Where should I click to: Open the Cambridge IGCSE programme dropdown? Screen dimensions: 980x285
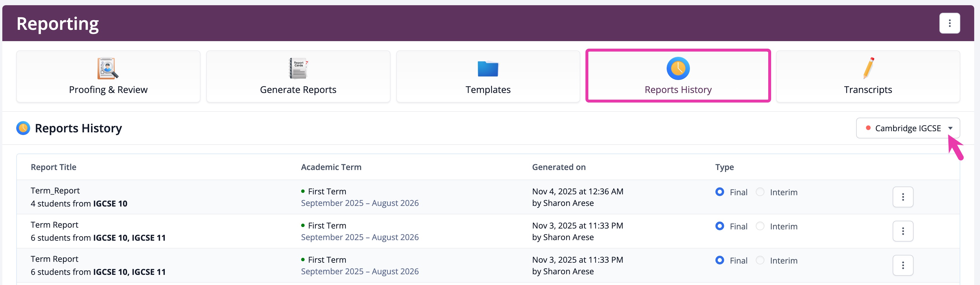(x=907, y=128)
